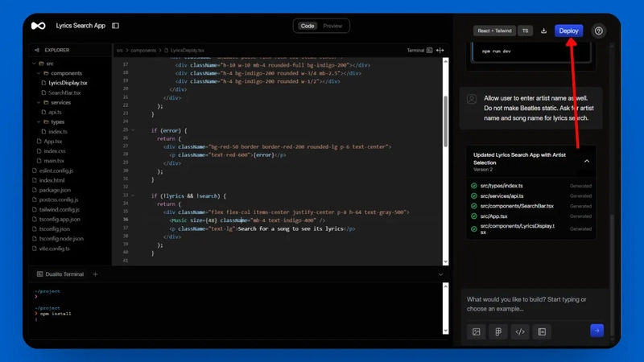The image size is (644, 362).
Task: Click the npm run dev command block
Action: coord(531,52)
